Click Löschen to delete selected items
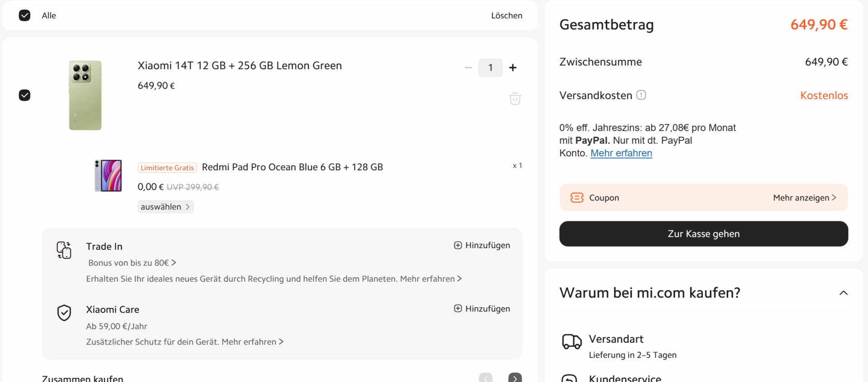 (x=506, y=15)
